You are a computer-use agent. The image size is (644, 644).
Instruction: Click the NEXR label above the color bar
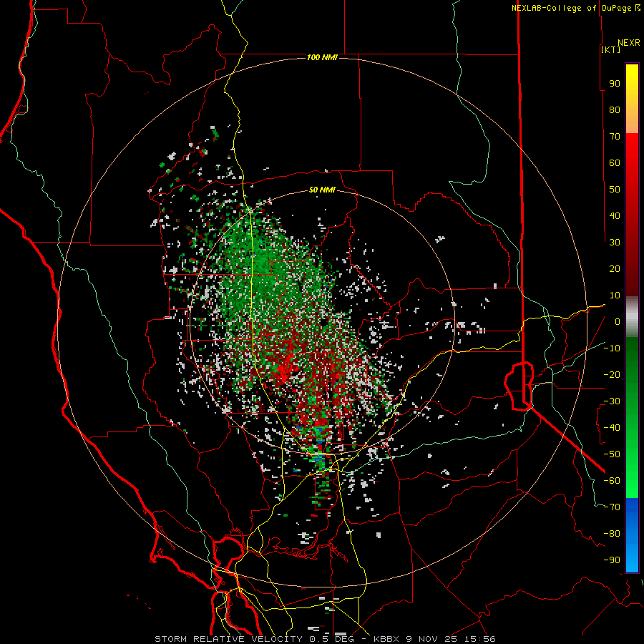click(x=629, y=43)
